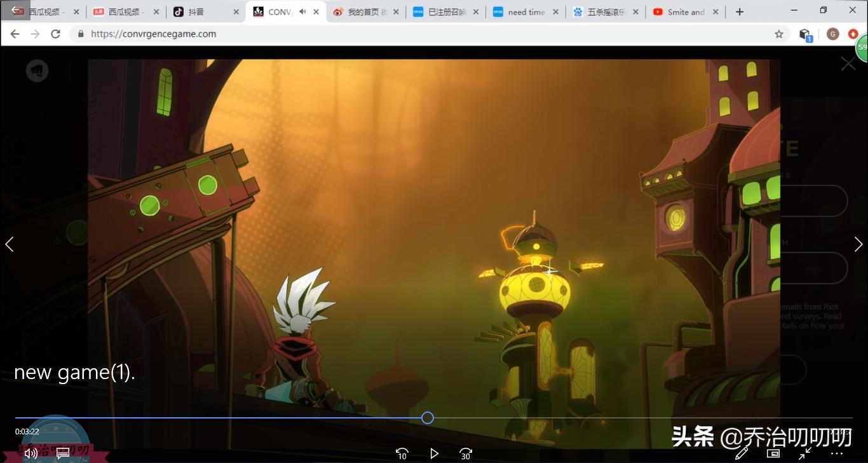
Task: Switch to the 抖音 tab
Action: (x=205, y=11)
